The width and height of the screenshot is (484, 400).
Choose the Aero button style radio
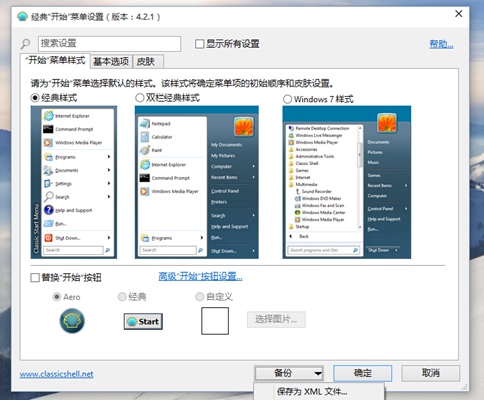57,297
